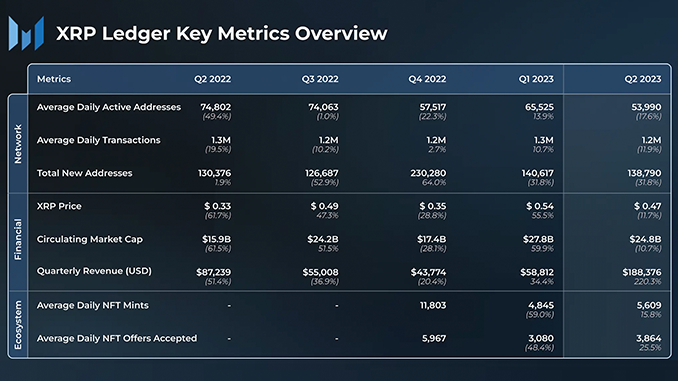
Task: Click the $188,376 Q2 2023 revenue value
Action: [x=642, y=272]
